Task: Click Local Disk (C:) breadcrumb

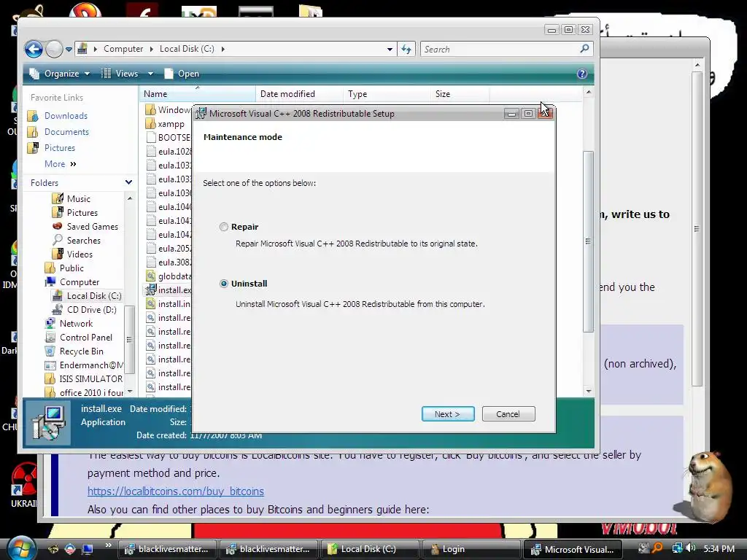Action: [187, 49]
